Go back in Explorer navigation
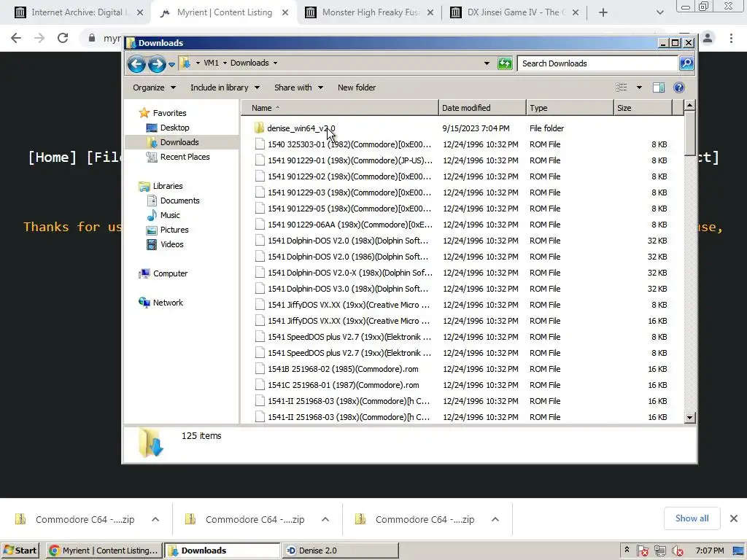This screenshot has height=560, width=747. click(x=136, y=64)
